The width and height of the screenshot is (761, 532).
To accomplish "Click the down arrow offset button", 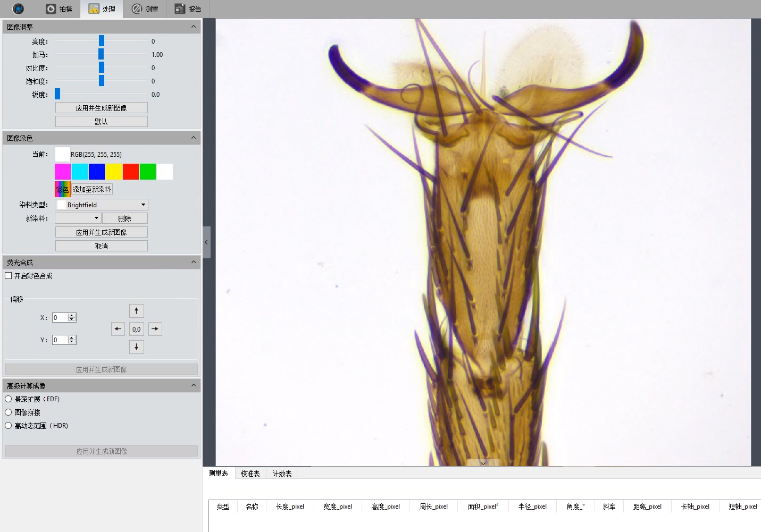I will click(136, 347).
